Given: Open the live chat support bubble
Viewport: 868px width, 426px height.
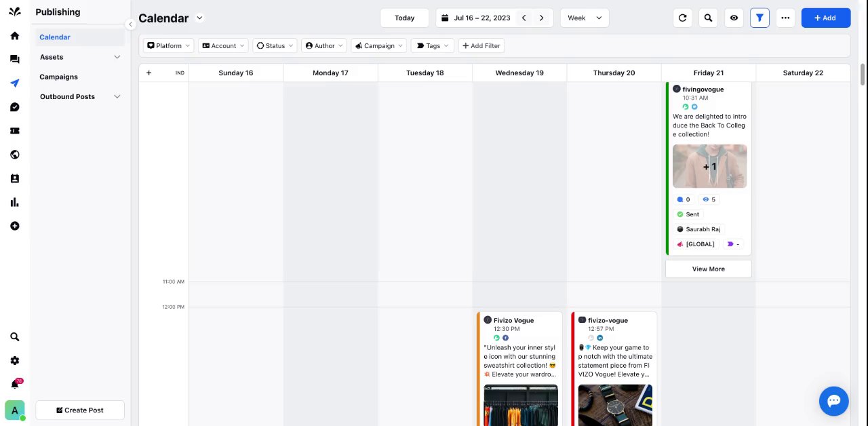Looking at the screenshot, I should pos(834,400).
